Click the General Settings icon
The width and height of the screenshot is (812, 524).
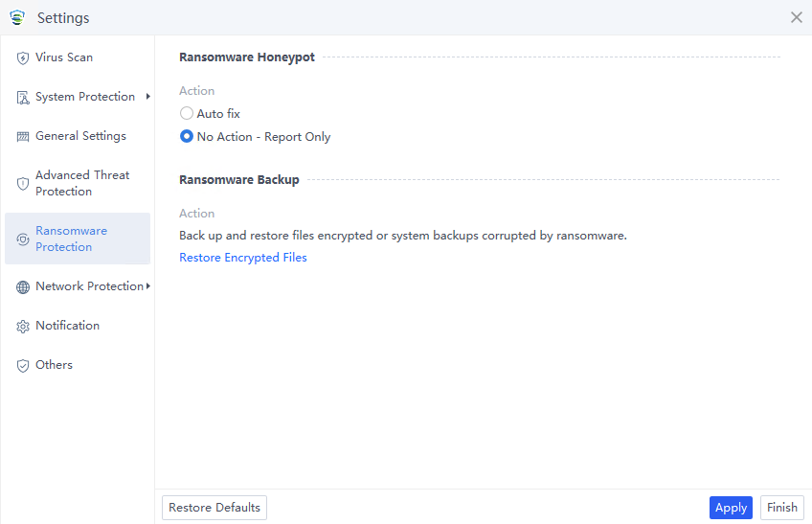23,137
